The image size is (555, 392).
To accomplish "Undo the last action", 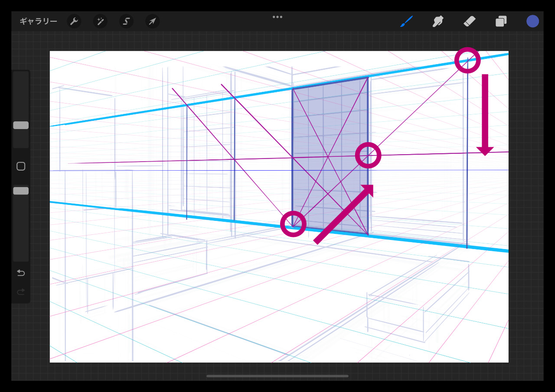I will (x=21, y=273).
